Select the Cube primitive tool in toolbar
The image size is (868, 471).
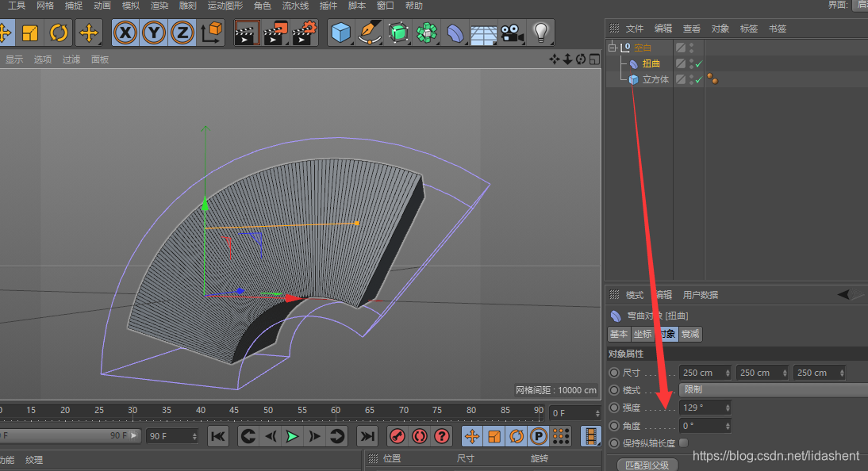pos(340,33)
